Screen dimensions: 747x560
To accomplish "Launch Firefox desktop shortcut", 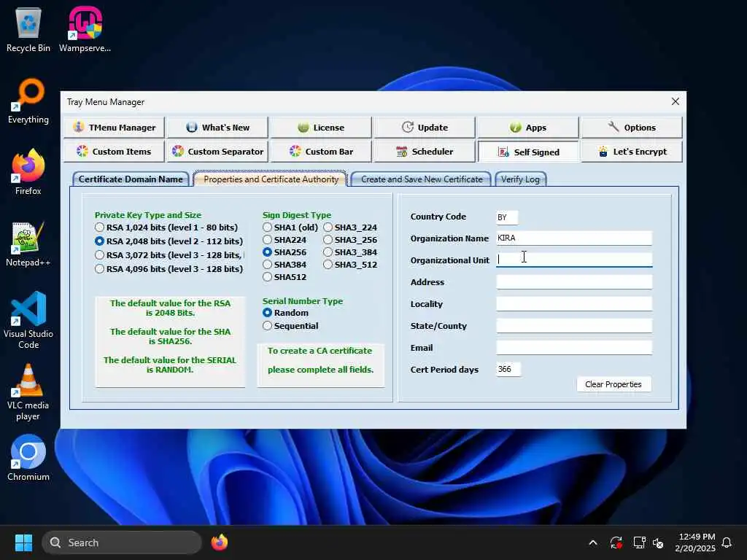I will point(28,172).
